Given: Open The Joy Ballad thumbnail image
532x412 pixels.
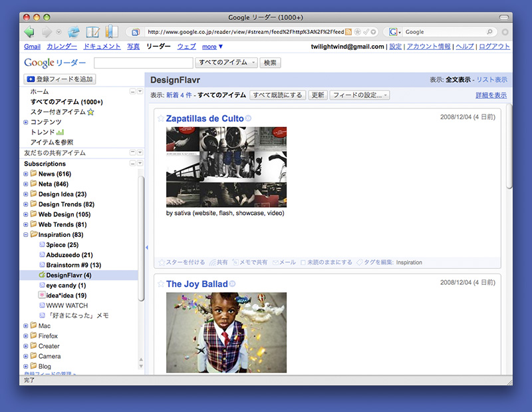Looking at the screenshot, I should (226, 333).
